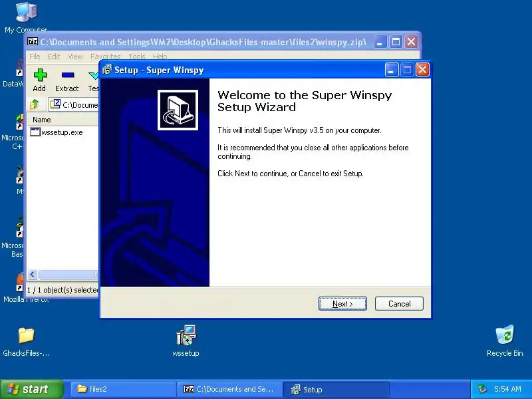Select the Recycle Bin desktop icon

pyautogui.click(x=505, y=340)
